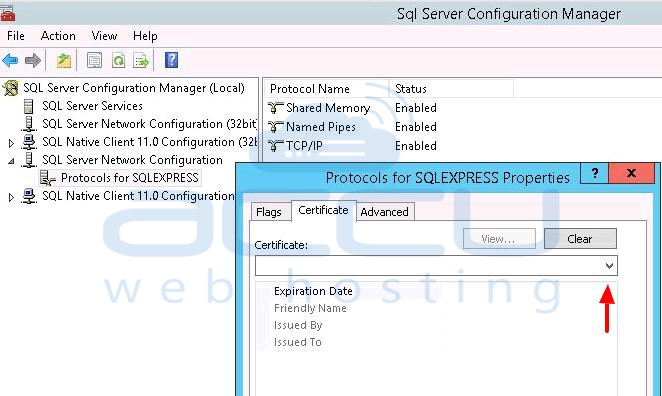662x396 pixels.
Task: Click the Shared Memory protocol icon
Action: (275, 108)
